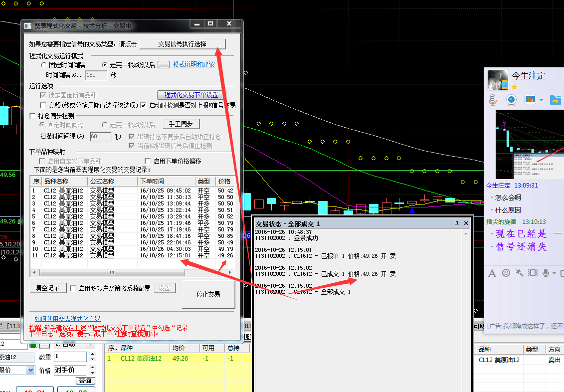Viewport: 564px width, 392px height.
Task: Enable 启用多帐户及策略系数配置 checkbox
Action: tap(73, 288)
